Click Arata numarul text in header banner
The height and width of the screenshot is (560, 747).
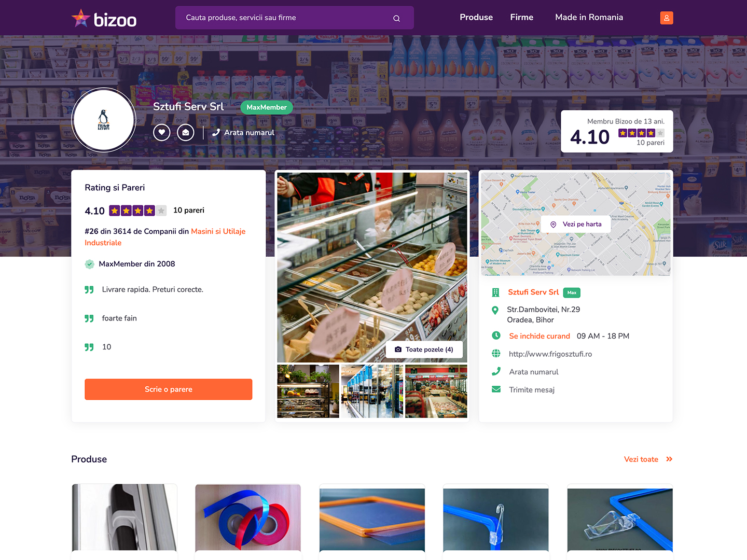click(x=249, y=133)
